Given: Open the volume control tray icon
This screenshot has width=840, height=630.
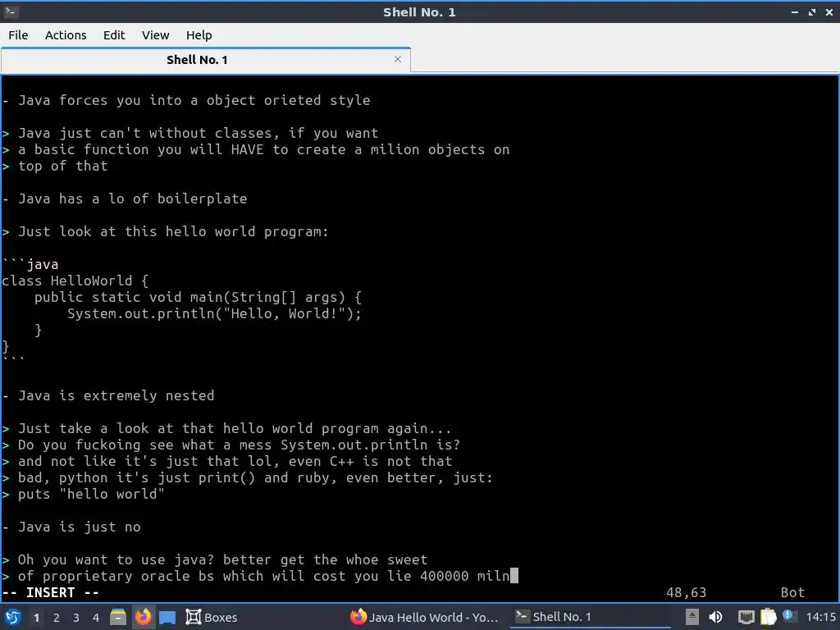Looking at the screenshot, I should pos(715,617).
